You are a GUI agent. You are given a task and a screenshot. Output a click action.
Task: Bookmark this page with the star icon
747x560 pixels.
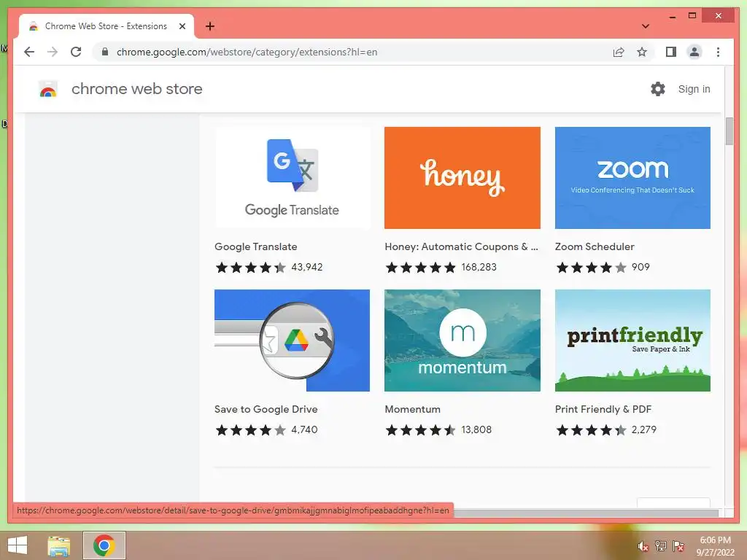642,52
